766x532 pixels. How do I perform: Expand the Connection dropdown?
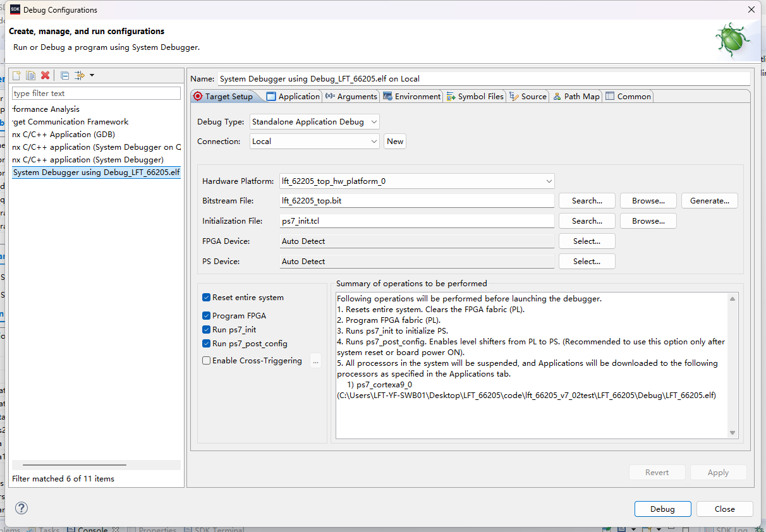315,142
